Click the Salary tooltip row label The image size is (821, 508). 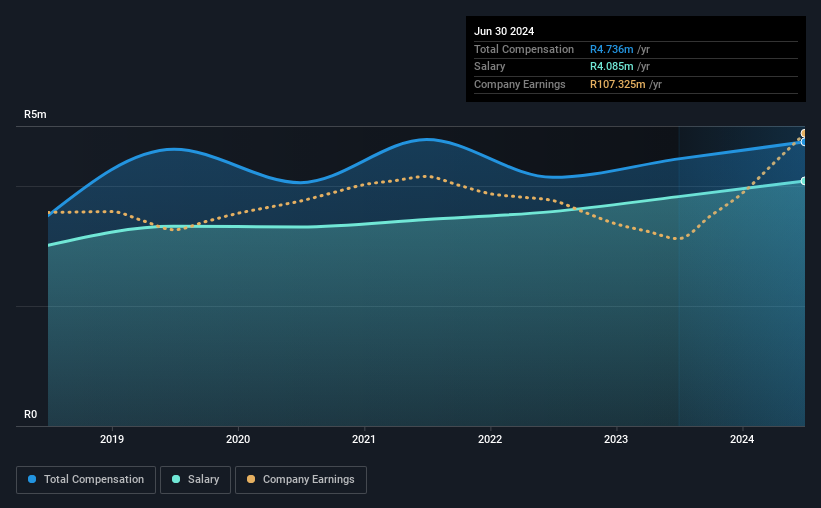[490, 67]
